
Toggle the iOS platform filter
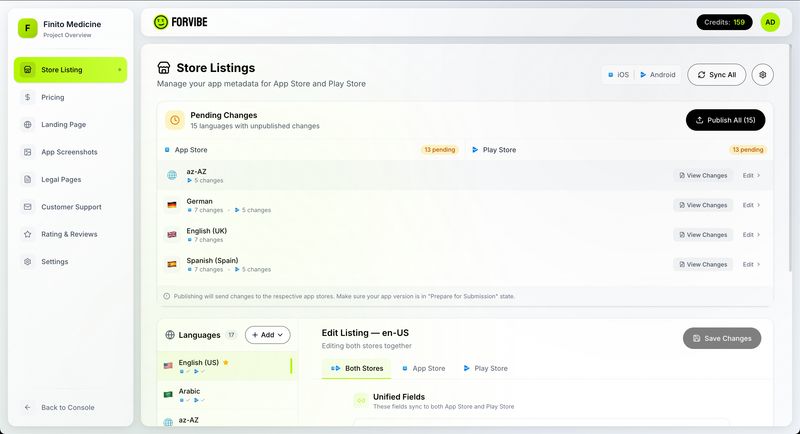tap(618, 74)
